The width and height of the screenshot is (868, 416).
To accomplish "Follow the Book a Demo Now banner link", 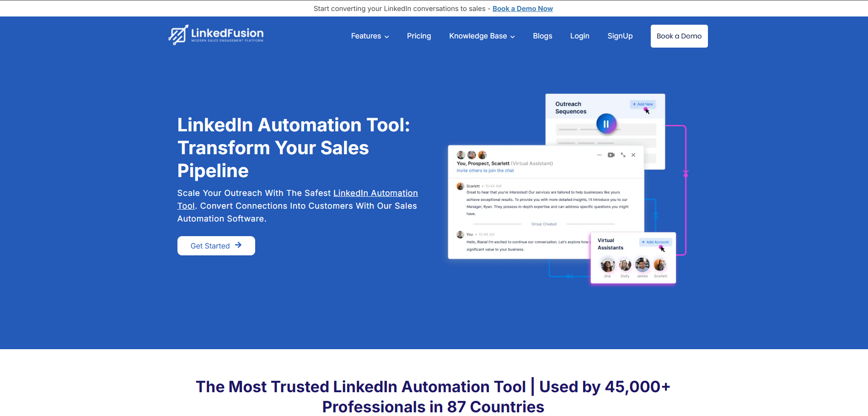I will pyautogui.click(x=523, y=9).
